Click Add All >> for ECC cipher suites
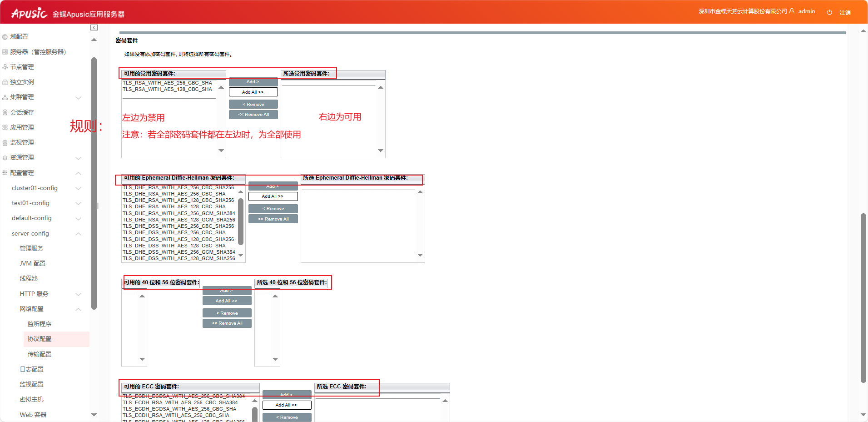This screenshot has width=868, height=422. point(287,405)
